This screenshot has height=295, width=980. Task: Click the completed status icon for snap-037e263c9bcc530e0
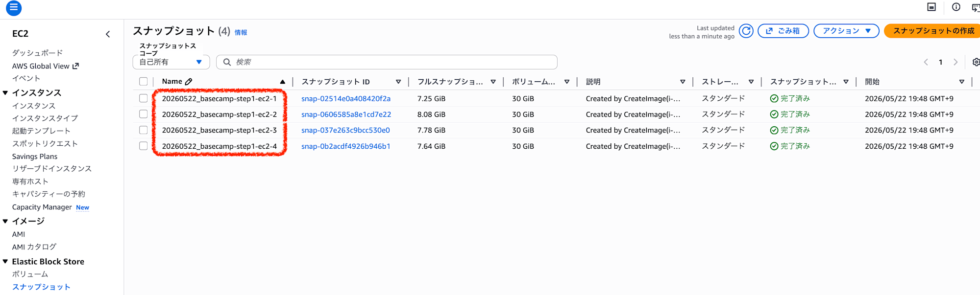(x=774, y=130)
